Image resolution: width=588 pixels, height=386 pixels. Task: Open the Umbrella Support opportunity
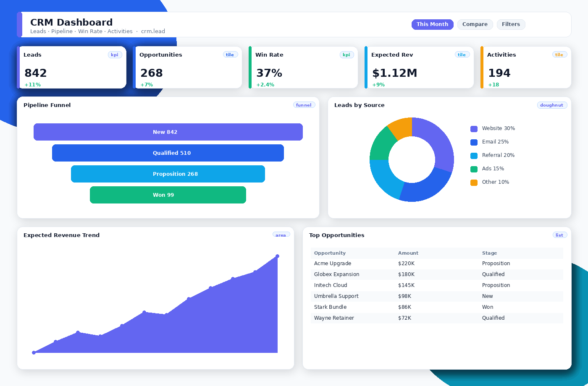pos(437,296)
